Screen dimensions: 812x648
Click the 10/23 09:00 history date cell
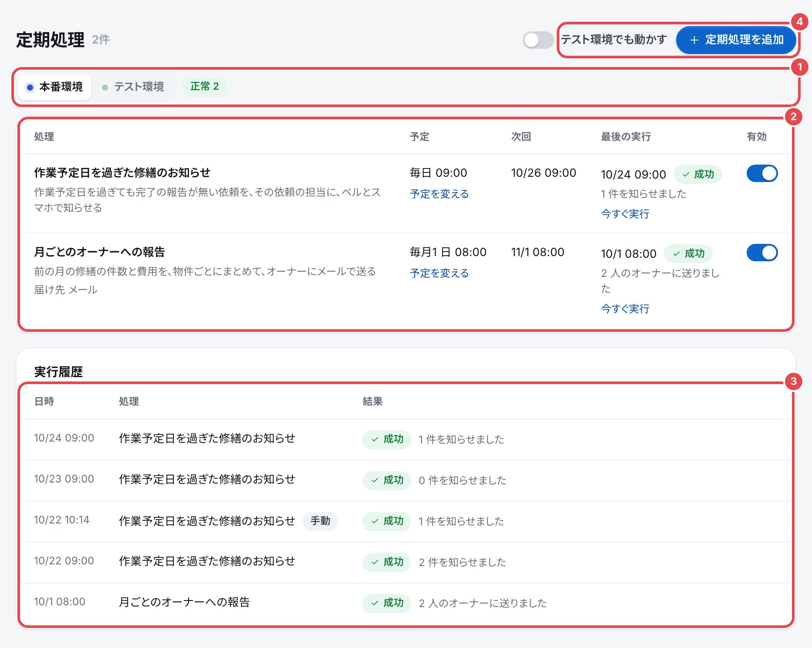point(64,479)
